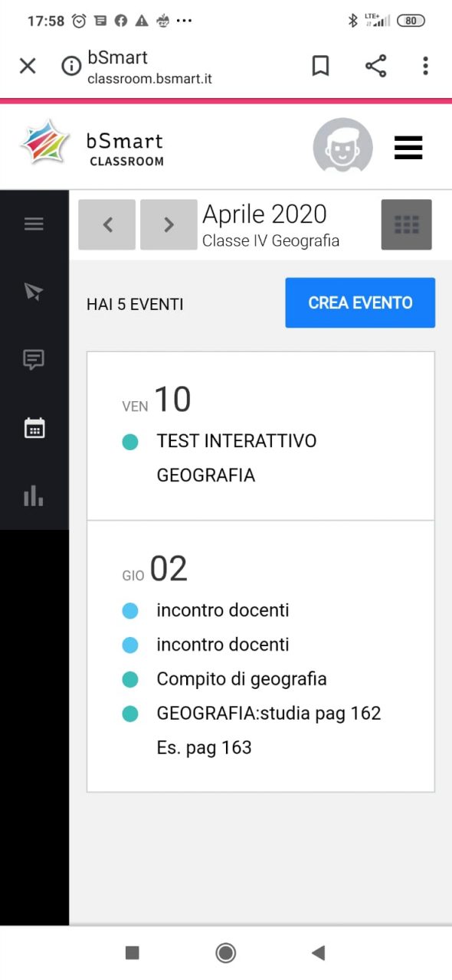452x980 pixels.
Task: Open GEOGRAFIA:studia pag 162 event
Action: click(269, 730)
